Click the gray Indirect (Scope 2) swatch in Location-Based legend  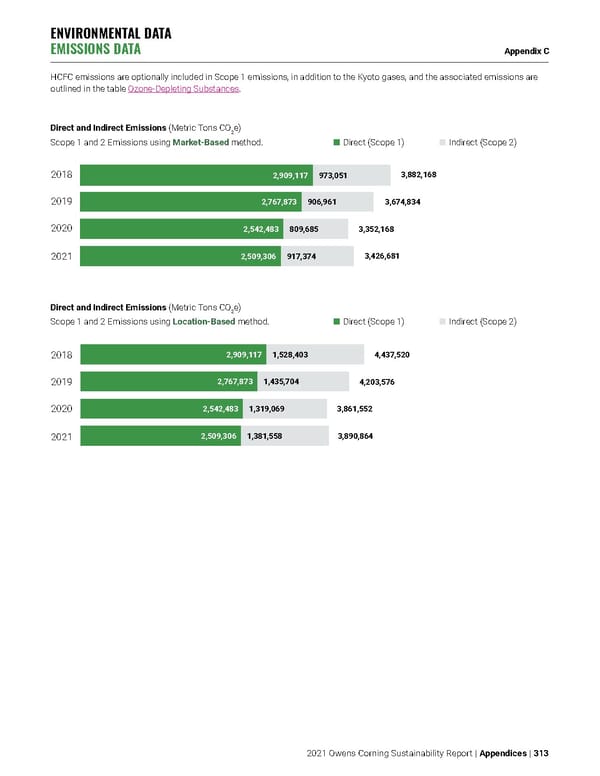(442, 321)
